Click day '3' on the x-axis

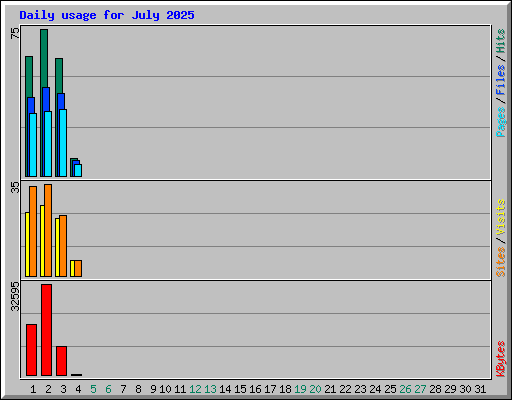(63, 389)
